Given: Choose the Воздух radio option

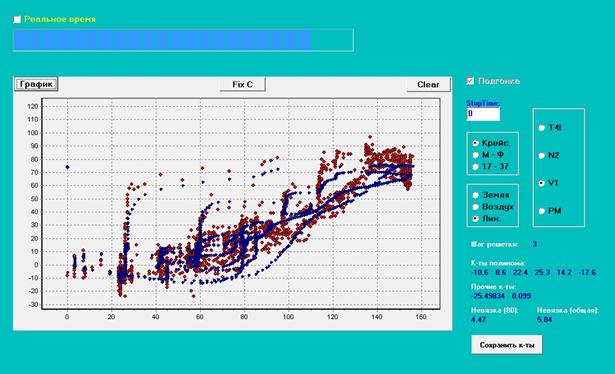Looking at the screenshot, I should pyautogui.click(x=476, y=207).
